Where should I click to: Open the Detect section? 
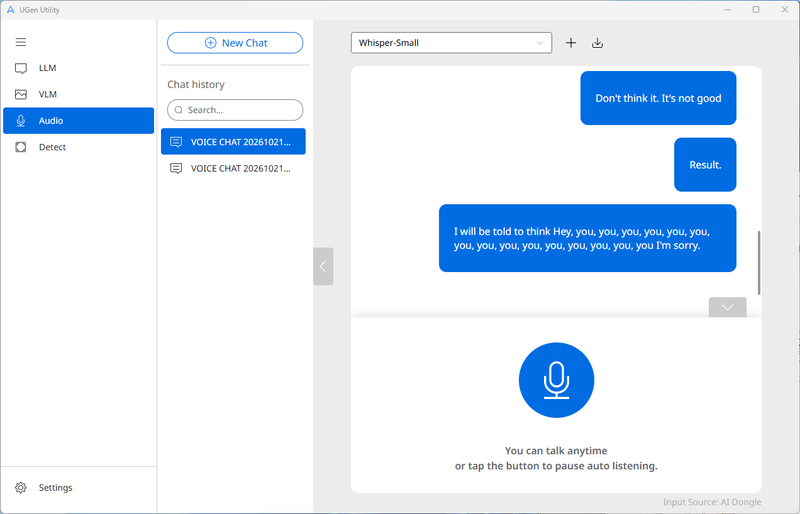click(x=79, y=147)
